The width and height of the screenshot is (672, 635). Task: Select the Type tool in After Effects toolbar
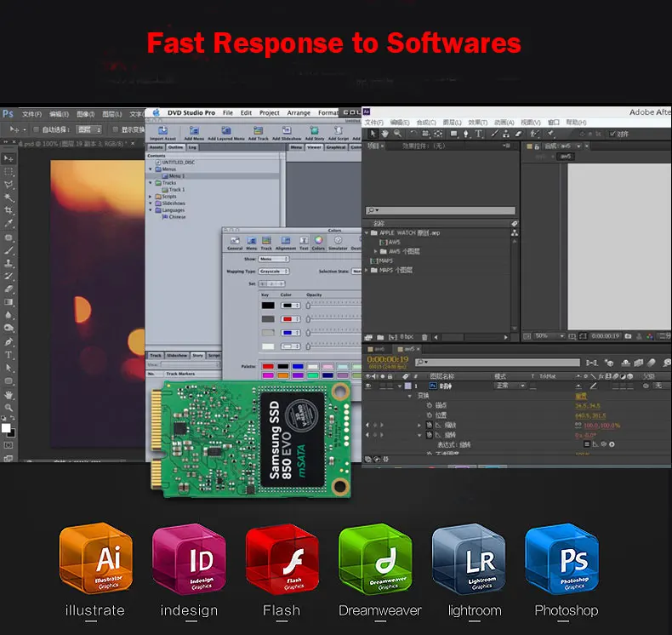point(478,134)
